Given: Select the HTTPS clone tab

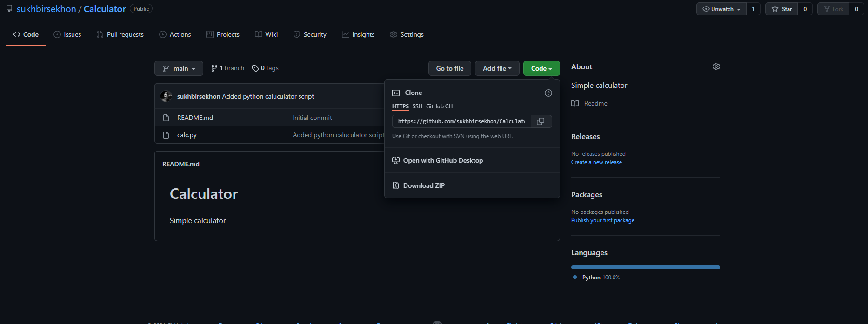Looking at the screenshot, I should [x=401, y=106].
